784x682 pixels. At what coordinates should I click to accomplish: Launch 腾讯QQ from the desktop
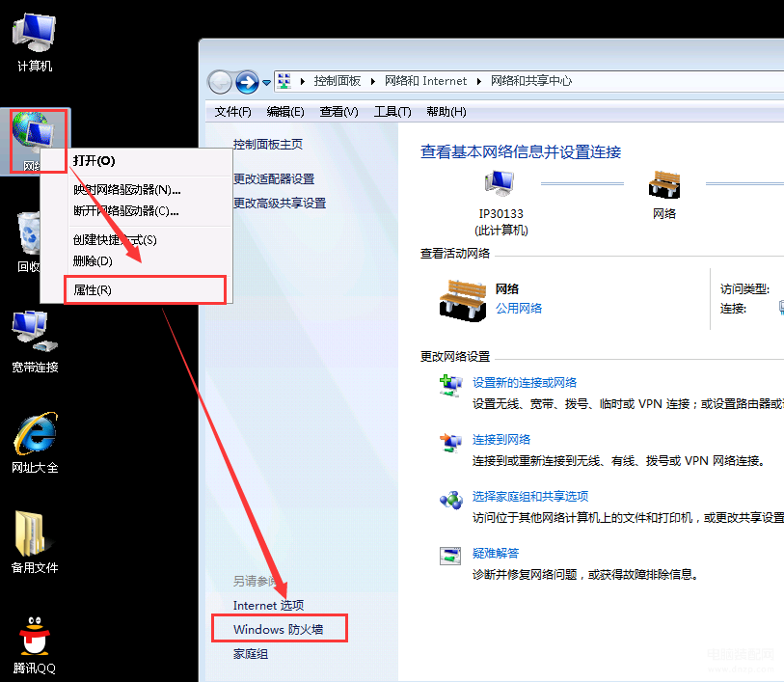(x=34, y=638)
